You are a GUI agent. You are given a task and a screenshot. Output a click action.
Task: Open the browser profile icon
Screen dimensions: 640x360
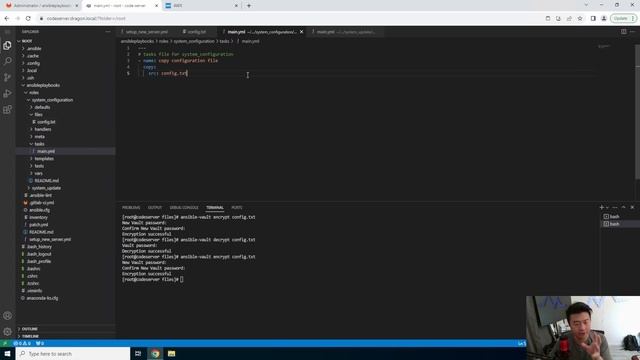point(604,18)
